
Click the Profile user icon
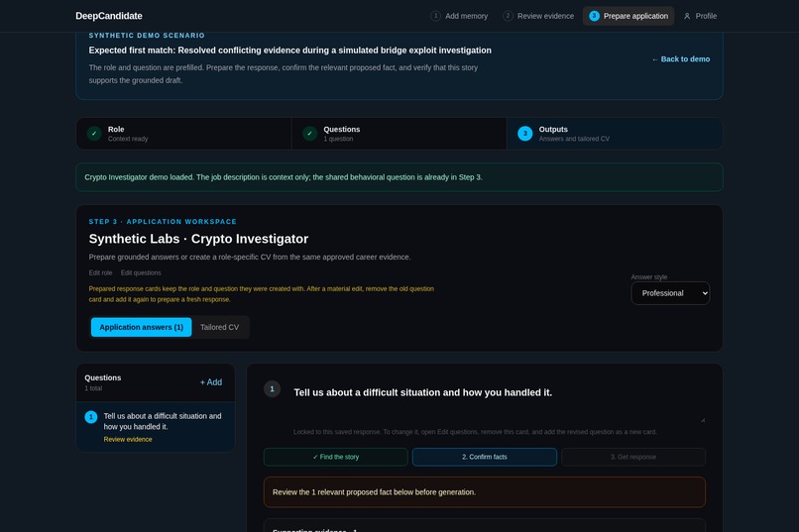(687, 16)
